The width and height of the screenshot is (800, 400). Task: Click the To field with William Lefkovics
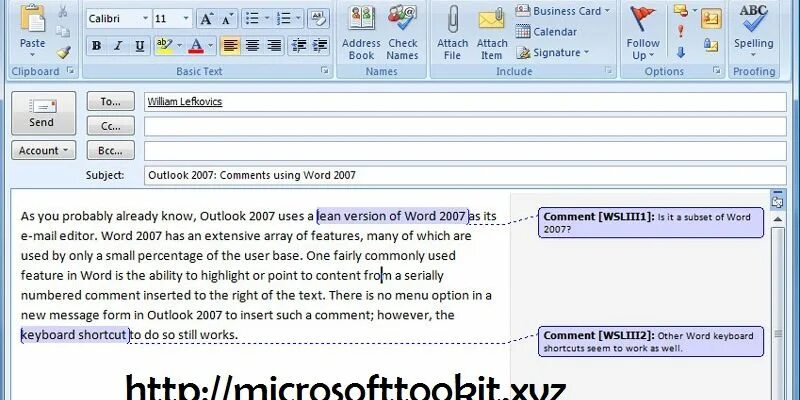[x=465, y=102]
